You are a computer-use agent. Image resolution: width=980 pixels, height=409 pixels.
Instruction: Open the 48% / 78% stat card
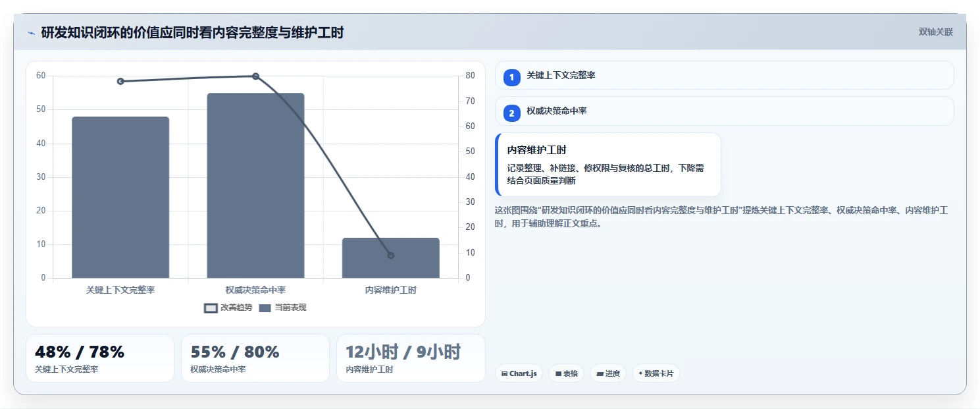coord(100,358)
